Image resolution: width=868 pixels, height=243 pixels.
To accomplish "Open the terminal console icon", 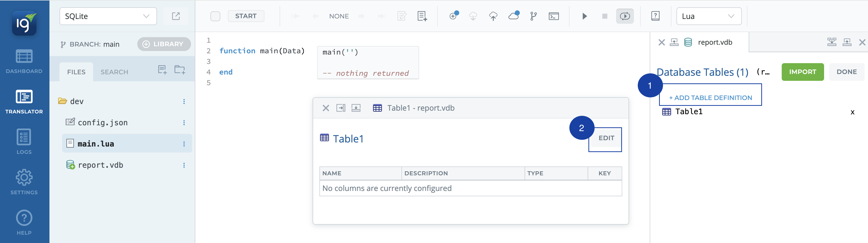I will (554, 16).
